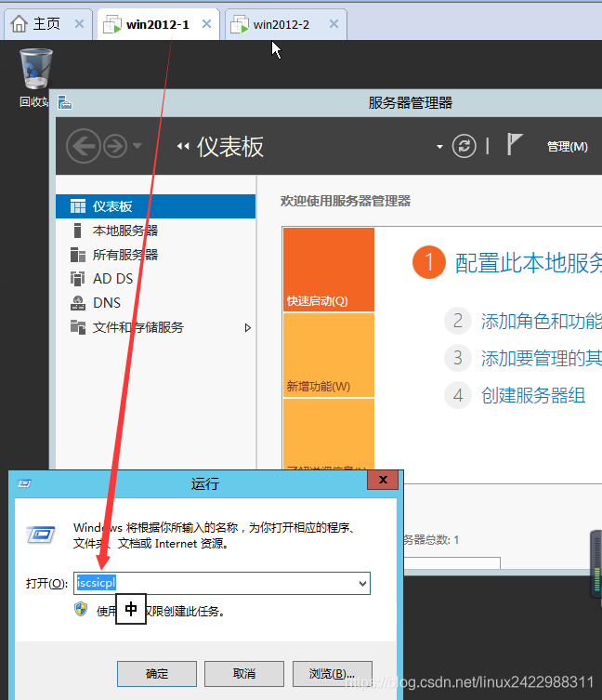Select 仪表板 in the sidebar

coord(155,206)
